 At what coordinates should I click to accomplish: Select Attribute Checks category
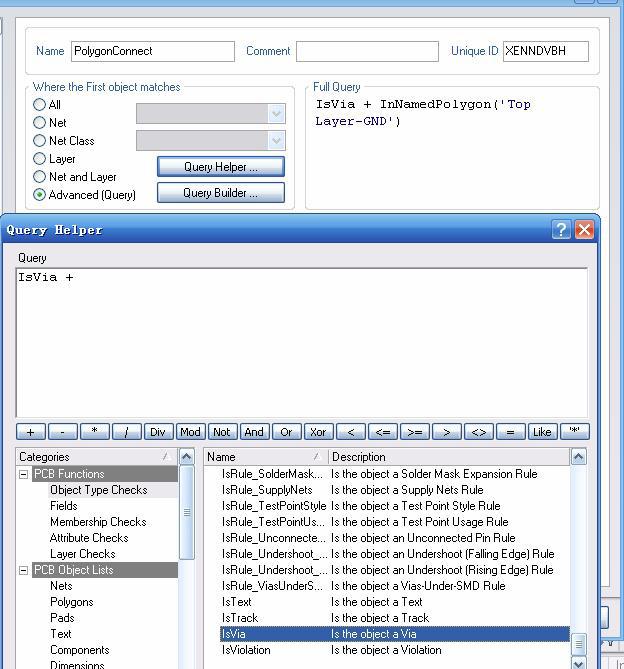pos(89,538)
